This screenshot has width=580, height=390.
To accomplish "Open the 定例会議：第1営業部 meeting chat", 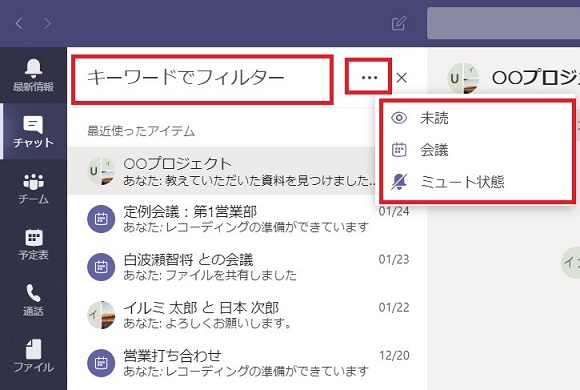I will coord(247,219).
